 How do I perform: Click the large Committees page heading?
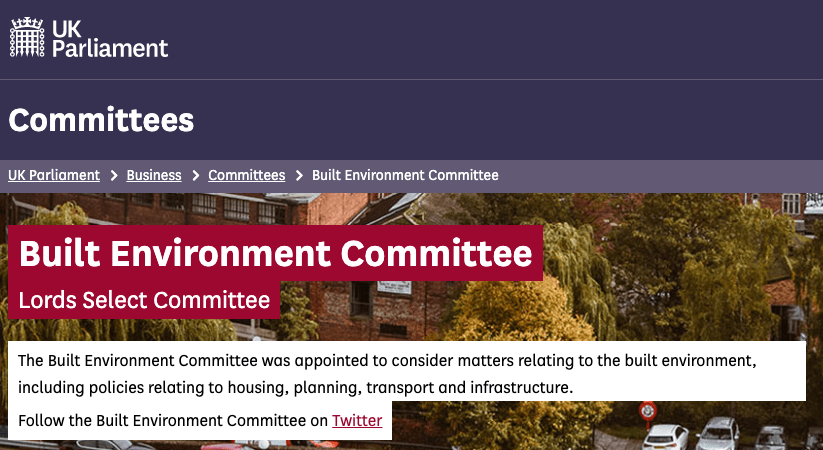click(101, 121)
